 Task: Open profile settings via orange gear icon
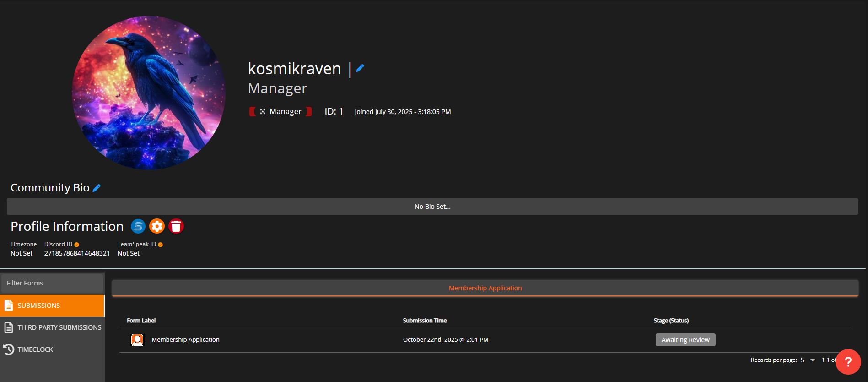click(x=157, y=226)
